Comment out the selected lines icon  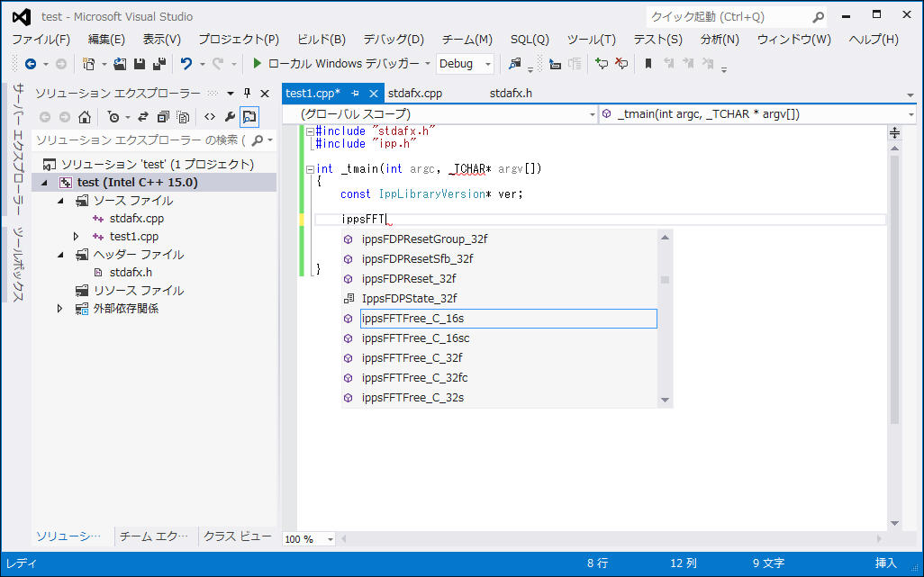[x=601, y=64]
